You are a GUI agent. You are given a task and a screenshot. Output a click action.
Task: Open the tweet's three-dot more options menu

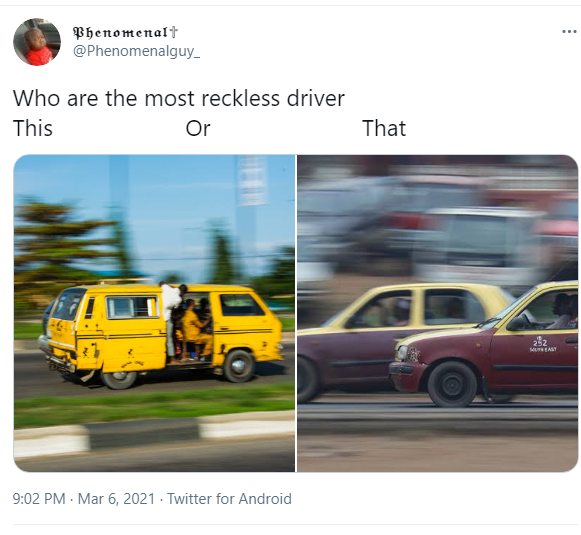point(569,32)
